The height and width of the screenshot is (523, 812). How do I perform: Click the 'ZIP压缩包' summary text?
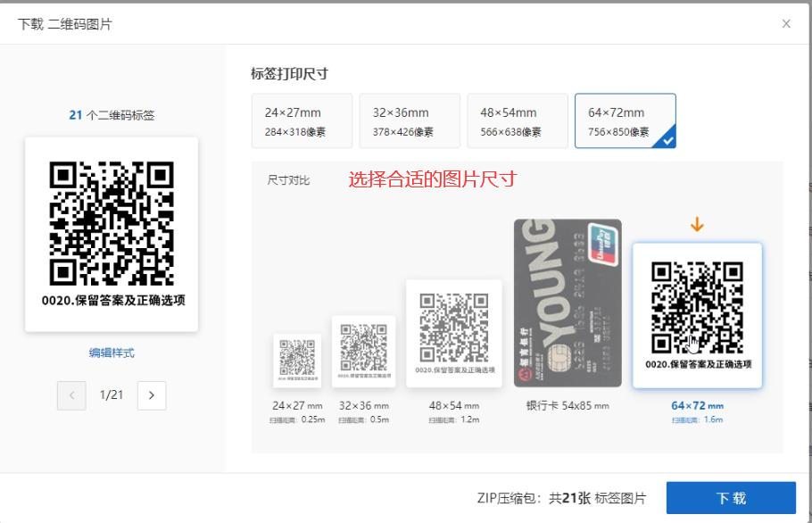(x=561, y=498)
